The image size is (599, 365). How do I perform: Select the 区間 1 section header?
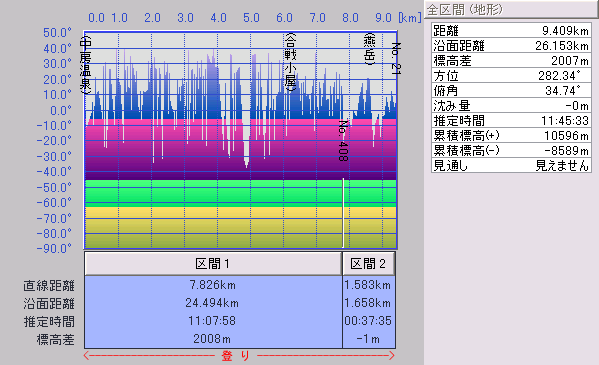pyautogui.click(x=213, y=263)
